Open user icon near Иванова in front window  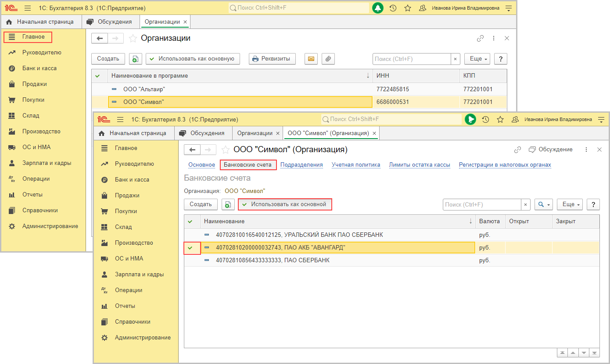point(515,119)
